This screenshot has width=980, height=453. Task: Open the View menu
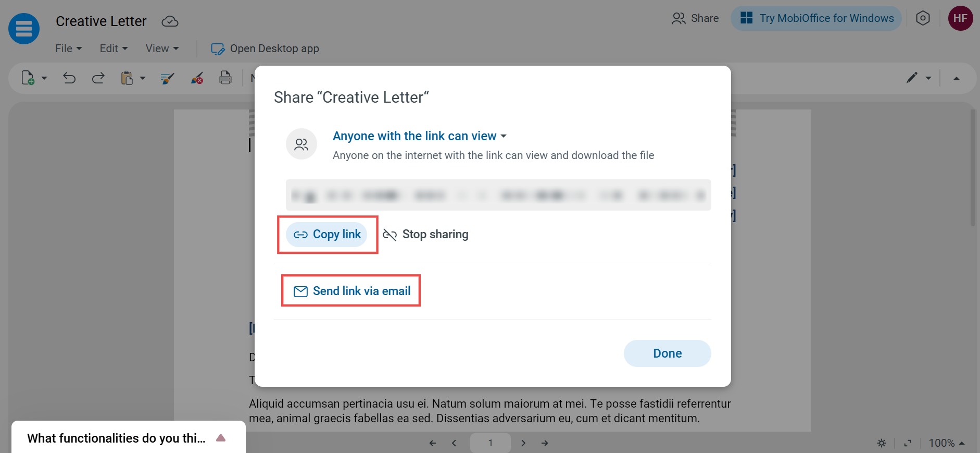tap(162, 48)
